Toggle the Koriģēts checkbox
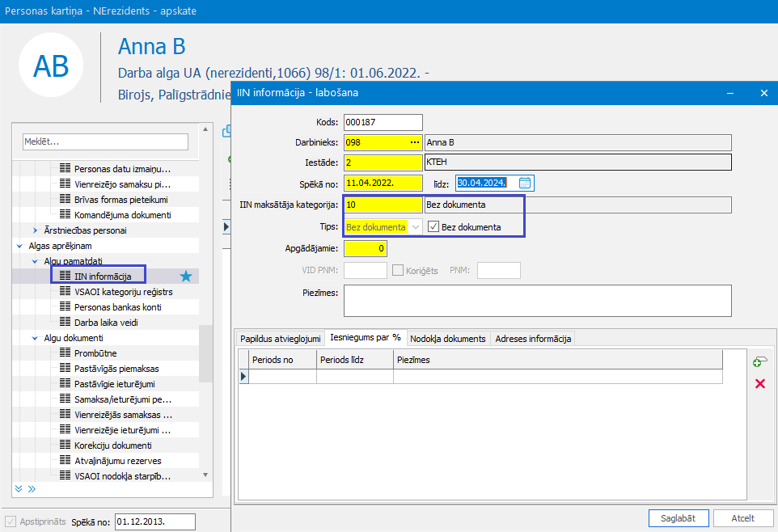 tap(397, 271)
